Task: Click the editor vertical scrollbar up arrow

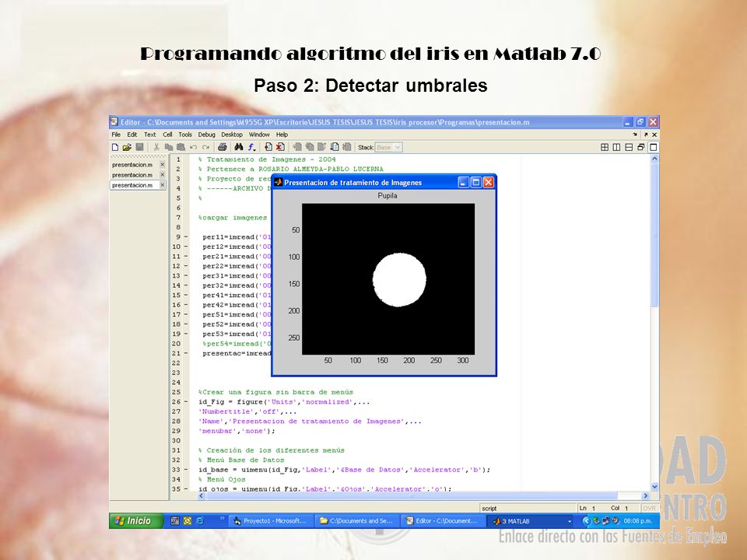Action: (x=654, y=159)
